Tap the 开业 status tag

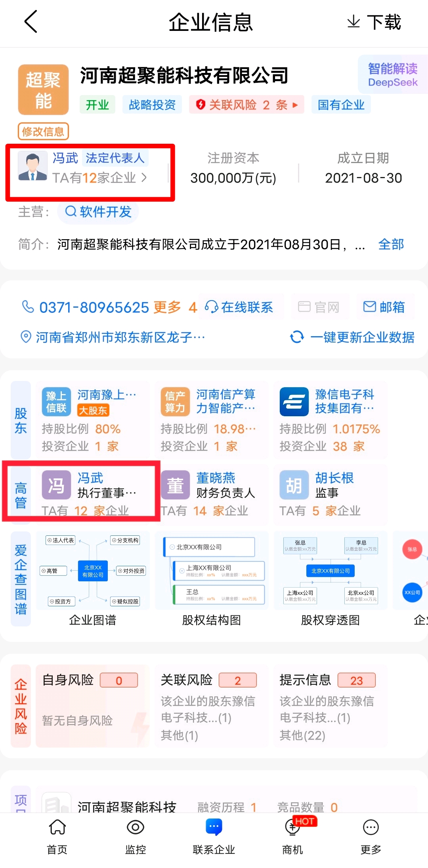point(97,105)
